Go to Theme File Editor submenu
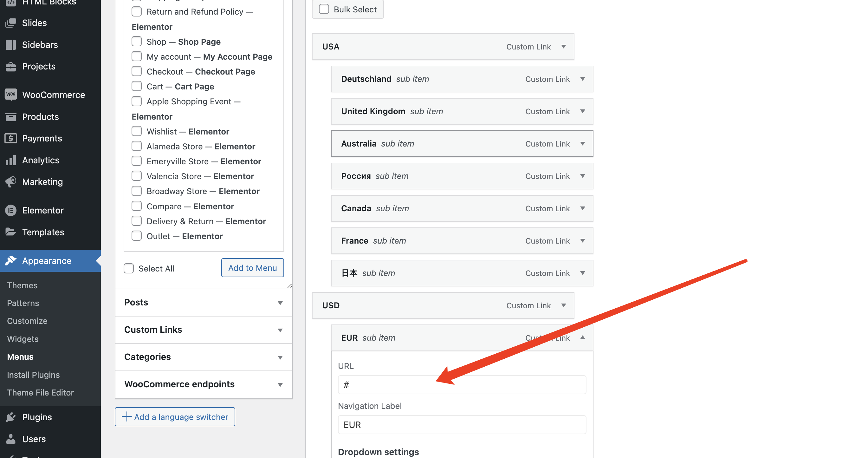 point(41,392)
